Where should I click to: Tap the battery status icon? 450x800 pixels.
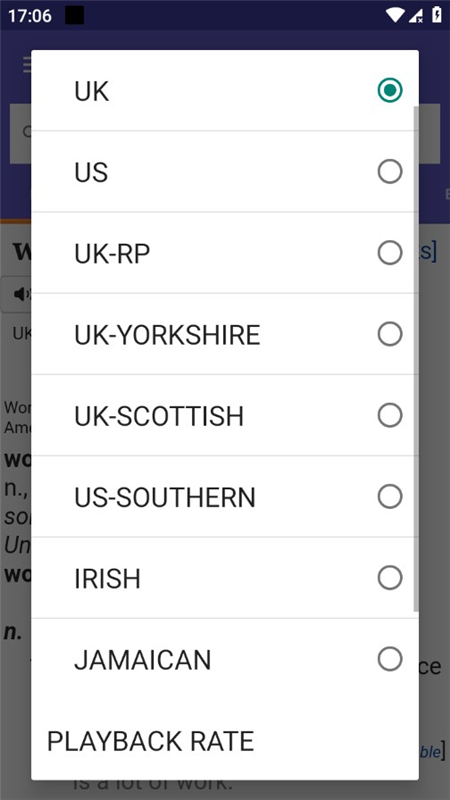click(437, 15)
